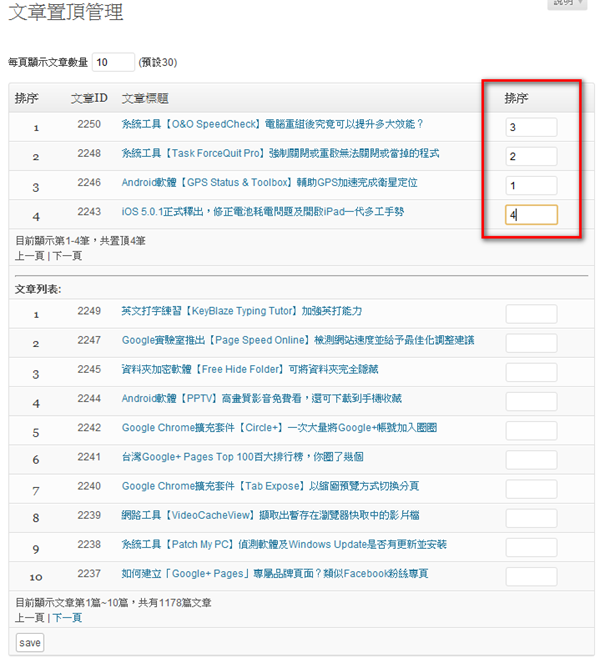600x658 pixels.
Task: Click empty sort field for article 2247
Action: 531,343
